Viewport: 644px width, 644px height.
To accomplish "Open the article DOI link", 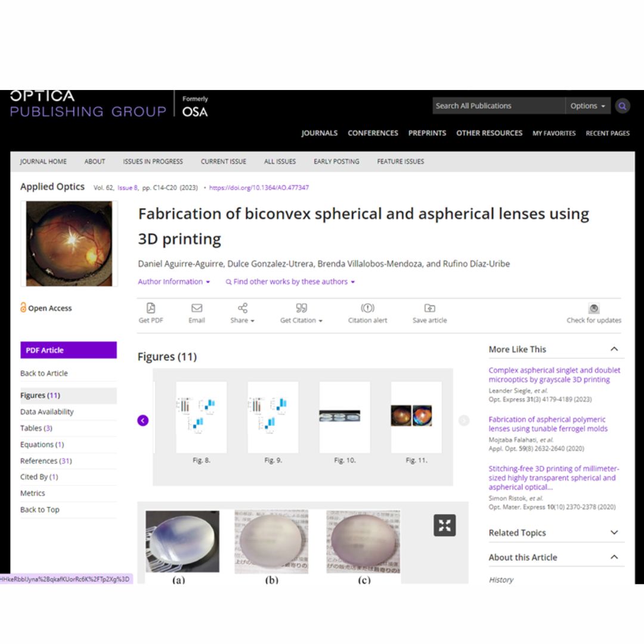I will 259,188.
